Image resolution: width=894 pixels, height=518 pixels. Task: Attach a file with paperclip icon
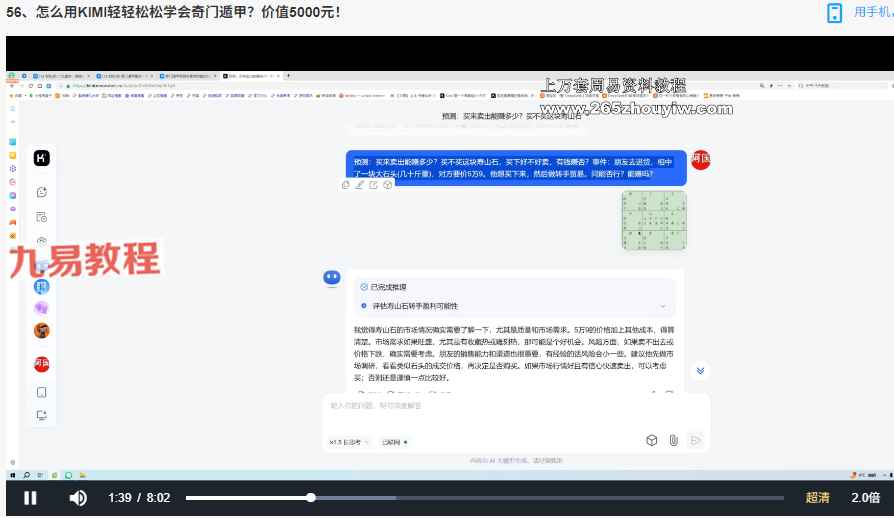point(673,440)
